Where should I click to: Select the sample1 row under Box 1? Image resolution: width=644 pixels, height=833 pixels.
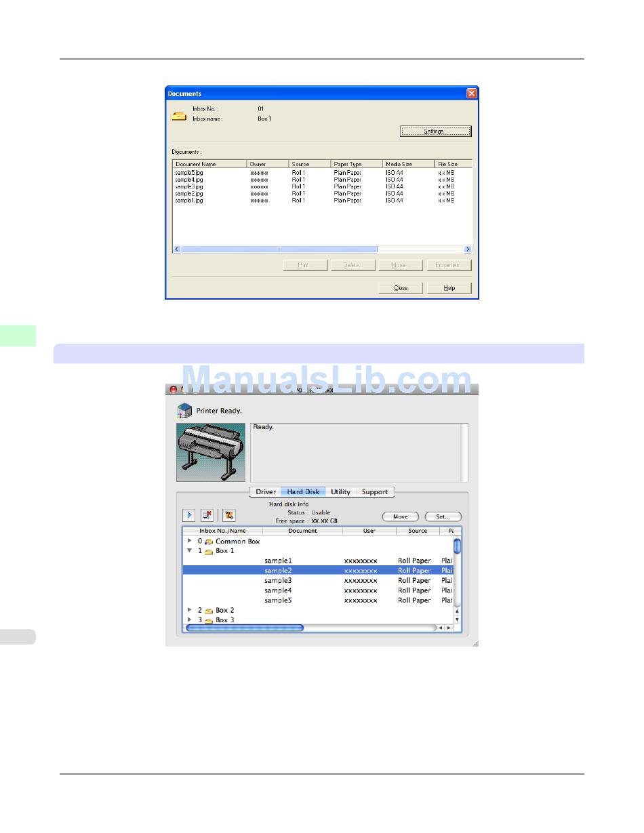318,561
